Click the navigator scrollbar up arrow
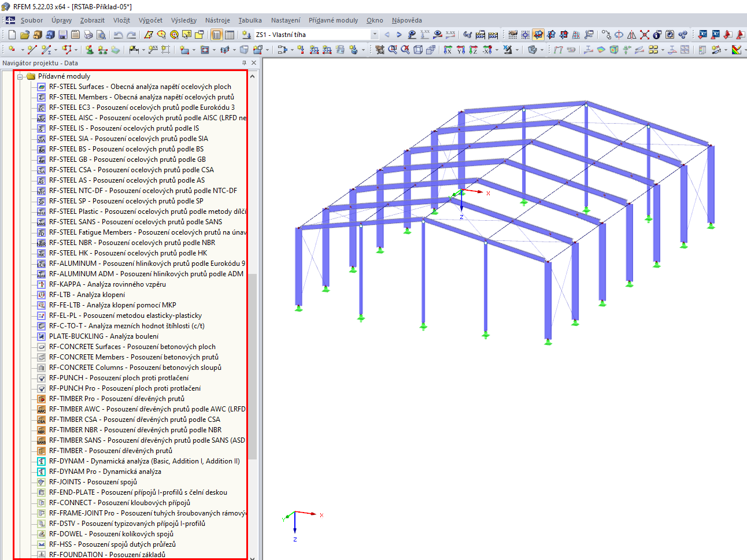This screenshot has width=747, height=560. (253, 76)
